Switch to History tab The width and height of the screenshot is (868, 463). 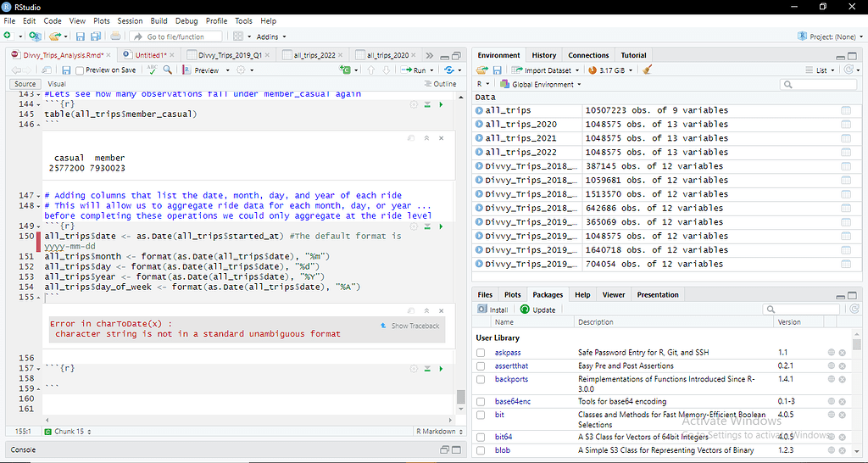[543, 55]
